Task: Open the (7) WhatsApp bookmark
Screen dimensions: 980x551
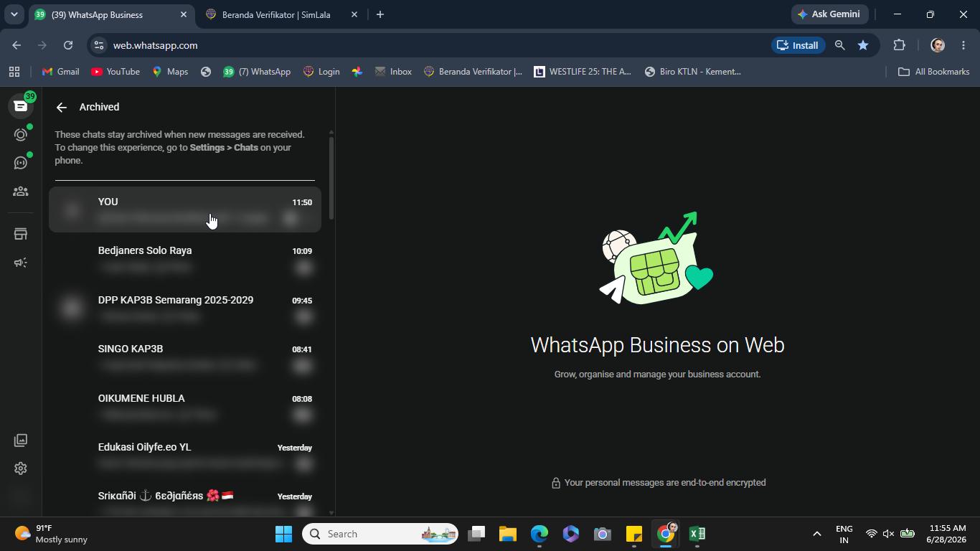Action: click(257, 72)
